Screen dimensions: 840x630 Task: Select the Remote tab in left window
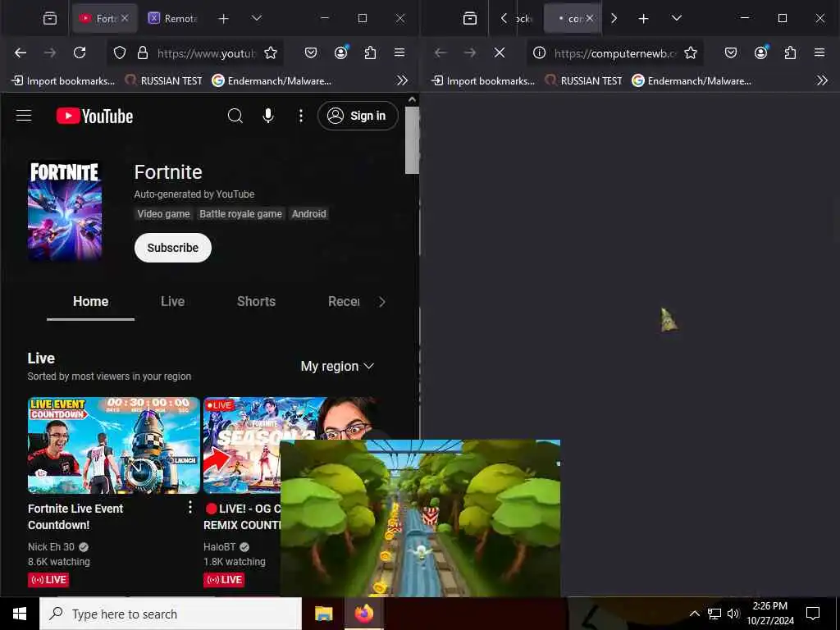pos(174,18)
